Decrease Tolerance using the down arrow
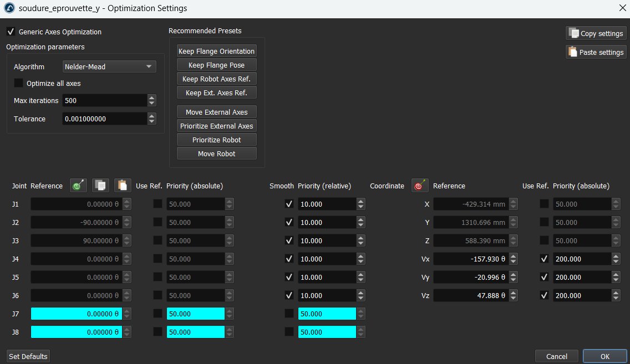 (x=152, y=121)
